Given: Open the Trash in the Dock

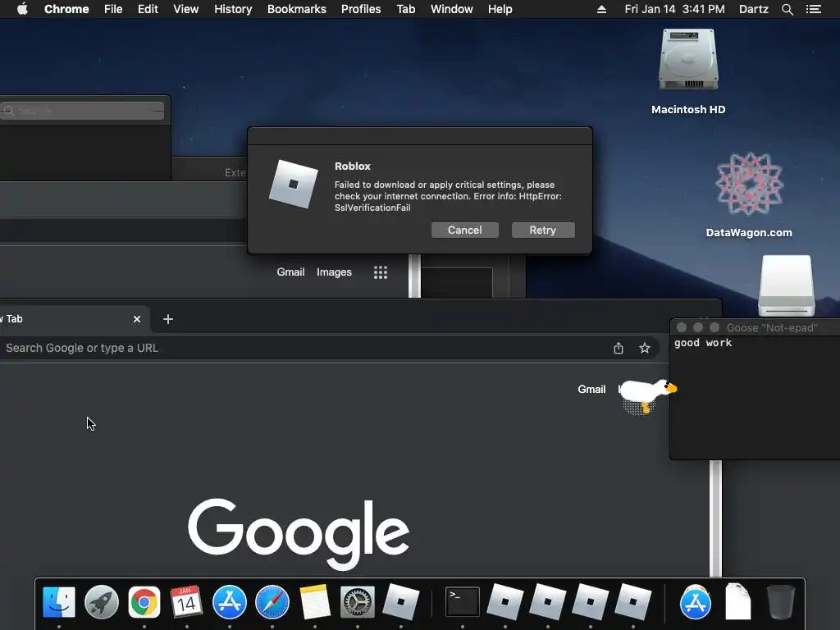Looking at the screenshot, I should pyautogui.click(x=781, y=602).
